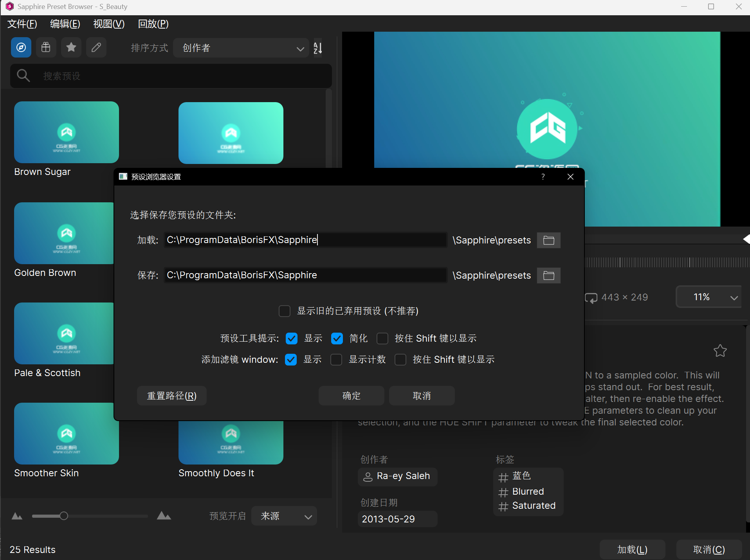The width and height of the screenshot is (750, 560).
Task: Select the pencil edit presets icon
Action: click(96, 47)
